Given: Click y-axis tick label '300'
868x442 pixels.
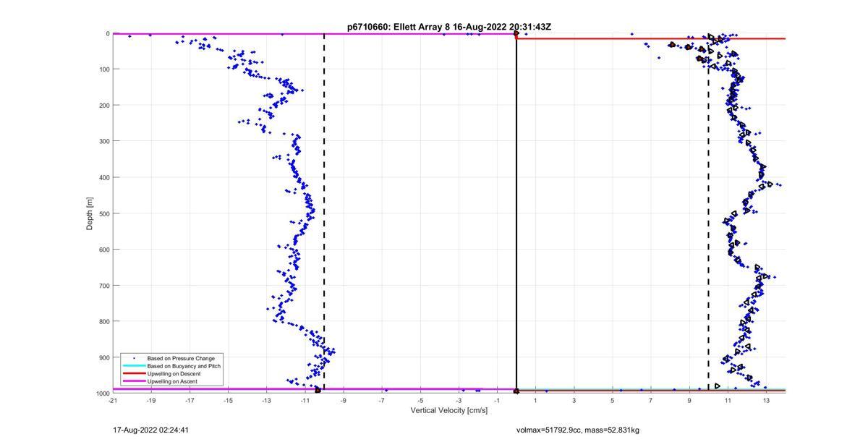Looking at the screenshot, I should click(103, 141).
